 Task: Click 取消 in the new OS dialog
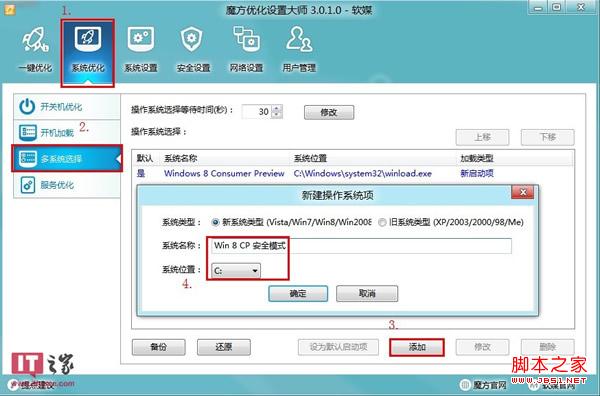(x=367, y=293)
